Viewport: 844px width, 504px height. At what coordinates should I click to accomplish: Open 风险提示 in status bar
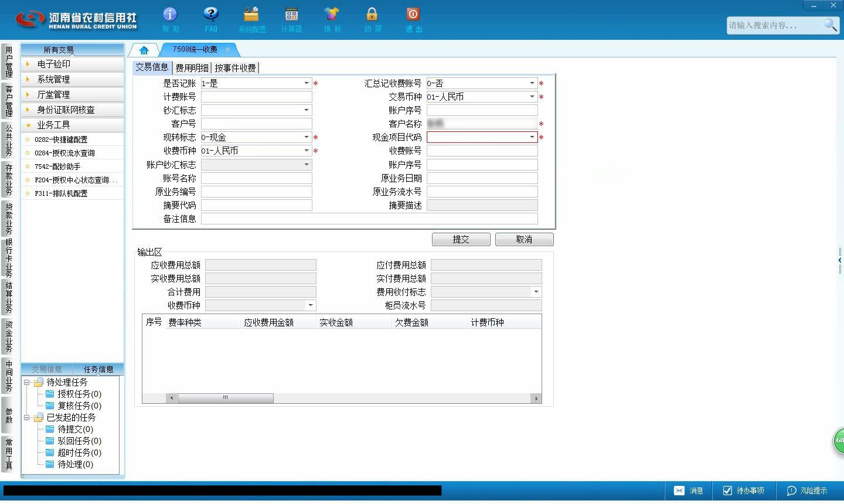807,491
